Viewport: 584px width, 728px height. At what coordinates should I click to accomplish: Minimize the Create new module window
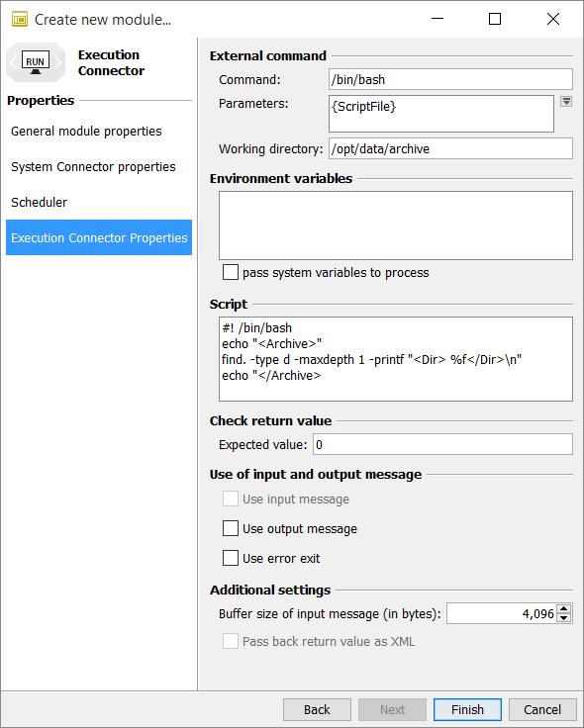438,19
